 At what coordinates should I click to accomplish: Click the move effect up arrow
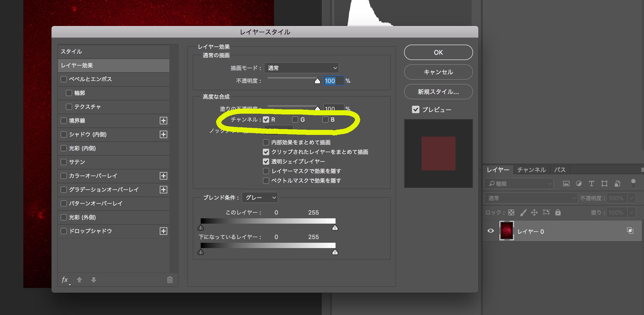click(x=79, y=279)
